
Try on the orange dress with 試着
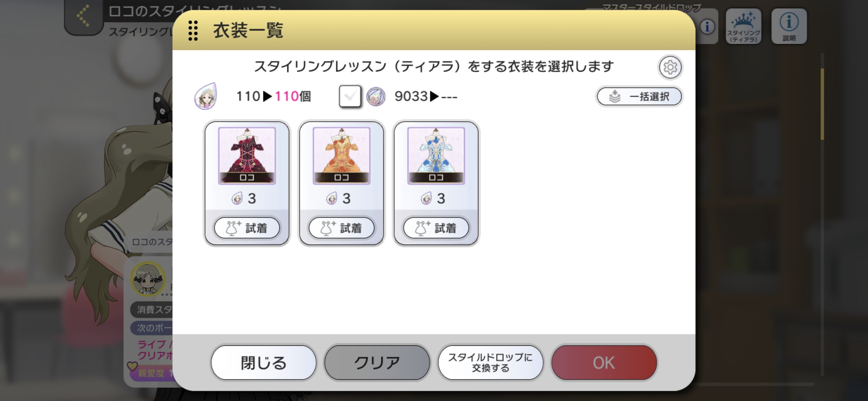341,228
